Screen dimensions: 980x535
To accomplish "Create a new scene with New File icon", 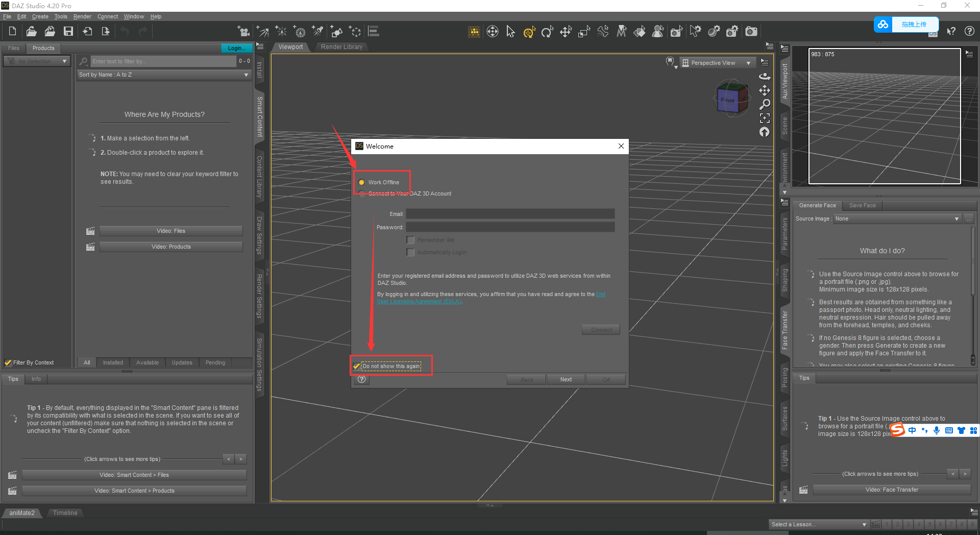I will tap(12, 32).
